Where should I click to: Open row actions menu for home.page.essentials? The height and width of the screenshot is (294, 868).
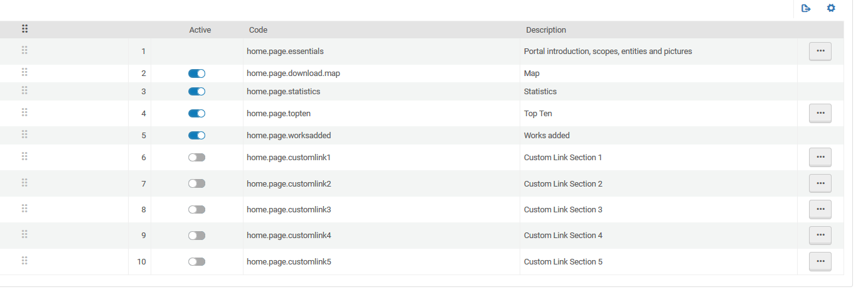pos(820,51)
